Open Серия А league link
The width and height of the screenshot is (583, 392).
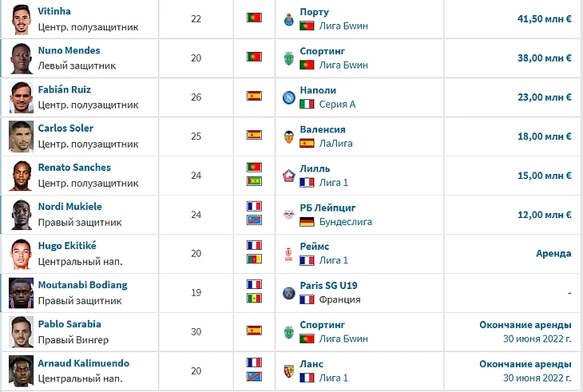coord(337,105)
